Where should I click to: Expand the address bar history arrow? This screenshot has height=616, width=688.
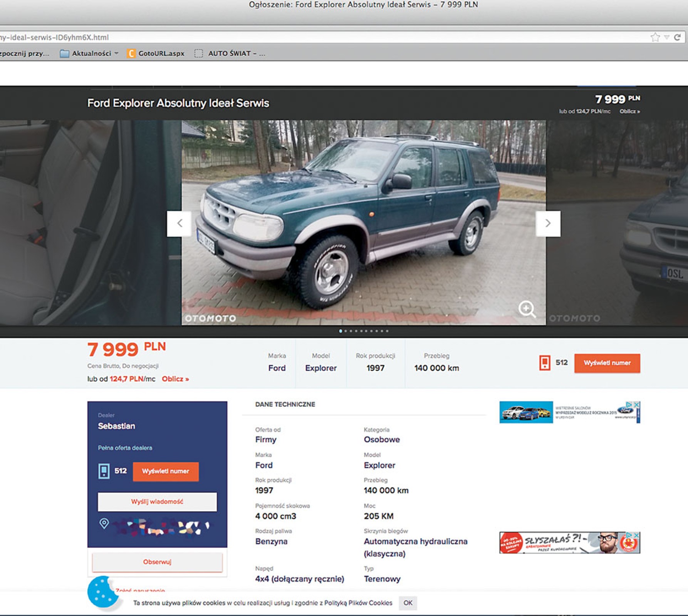point(667,37)
